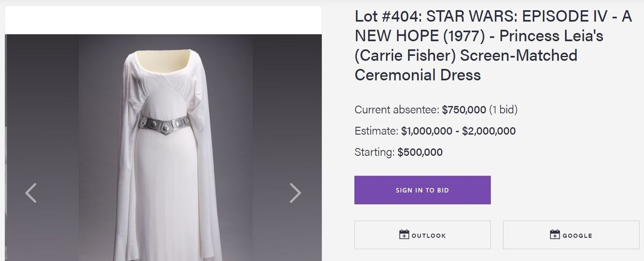Click the $500,000 starting price
644x261 pixels.
(420, 153)
